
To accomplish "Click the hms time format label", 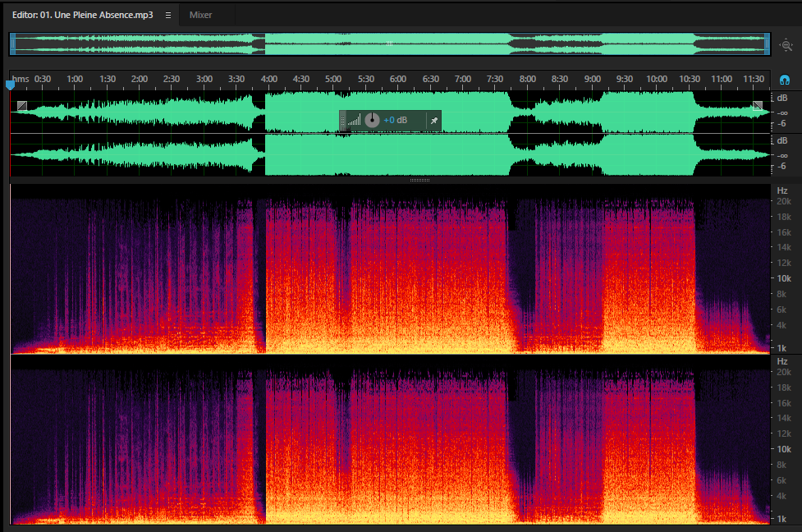I will click(x=21, y=79).
